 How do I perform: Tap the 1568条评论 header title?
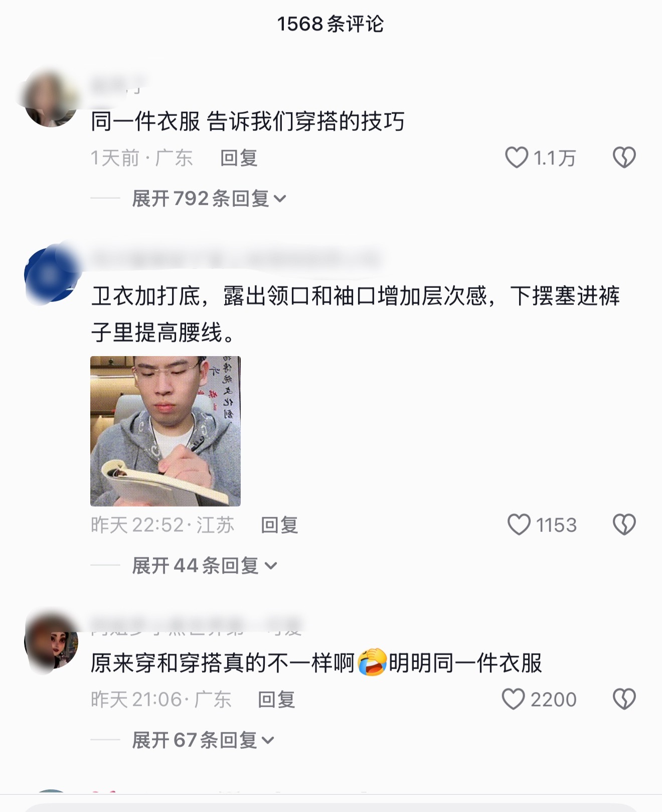tap(330, 24)
